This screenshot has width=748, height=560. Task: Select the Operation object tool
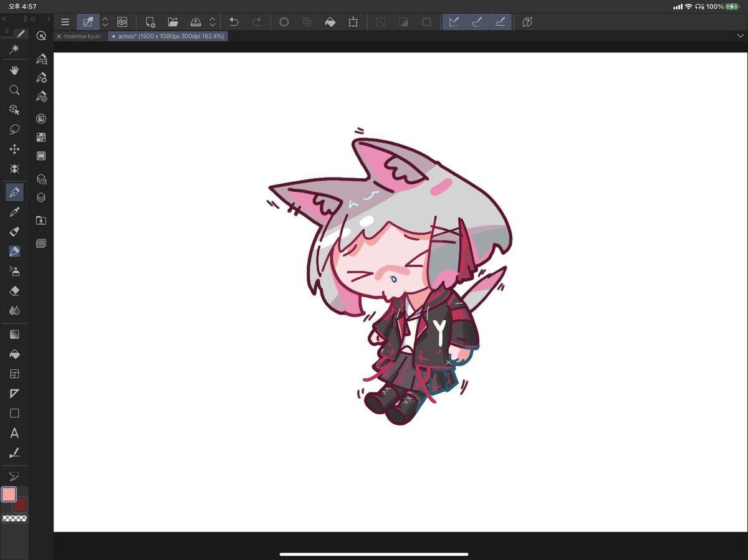click(14, 110)
